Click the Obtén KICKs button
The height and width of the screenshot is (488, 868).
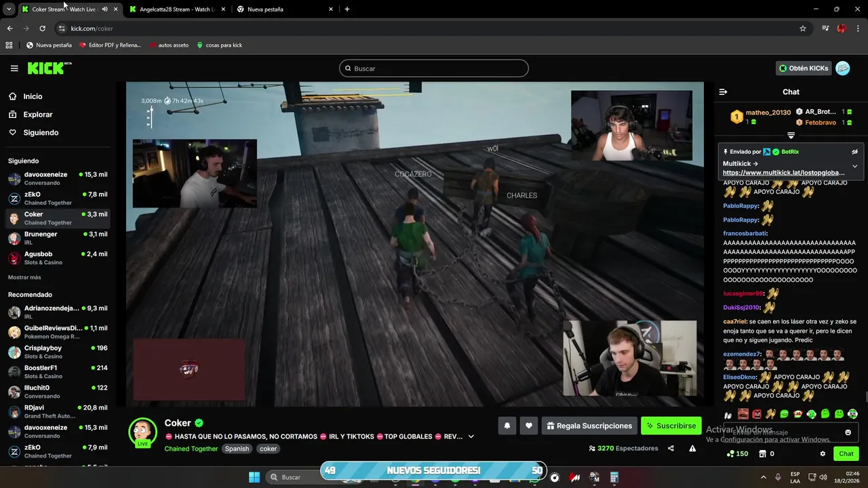(x=804, y=68)
